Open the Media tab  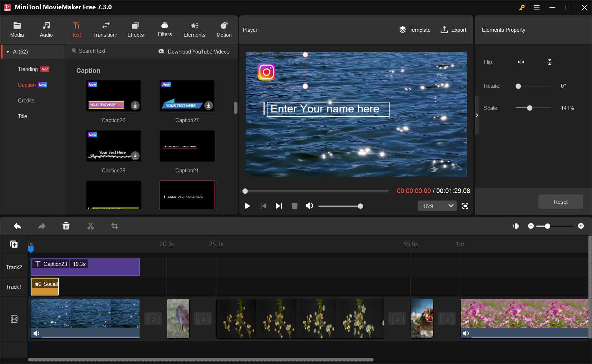pos(17,30)
